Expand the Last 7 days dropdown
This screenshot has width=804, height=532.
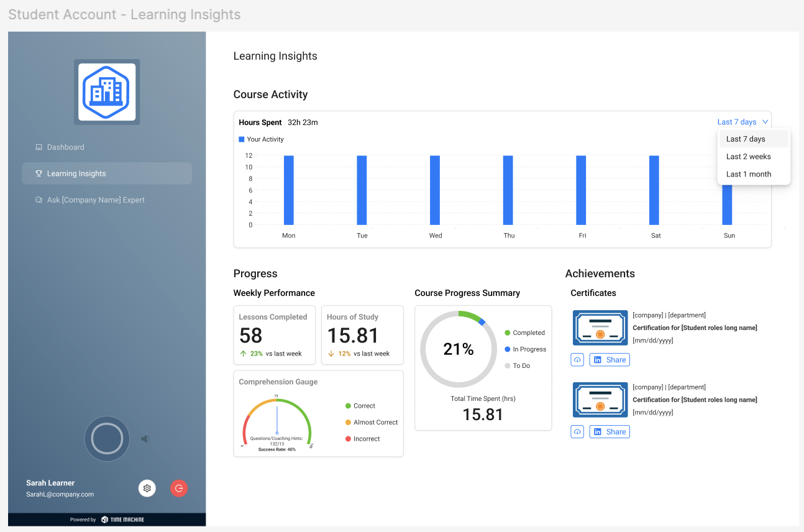pyautogui.click(x=742, y=122)
